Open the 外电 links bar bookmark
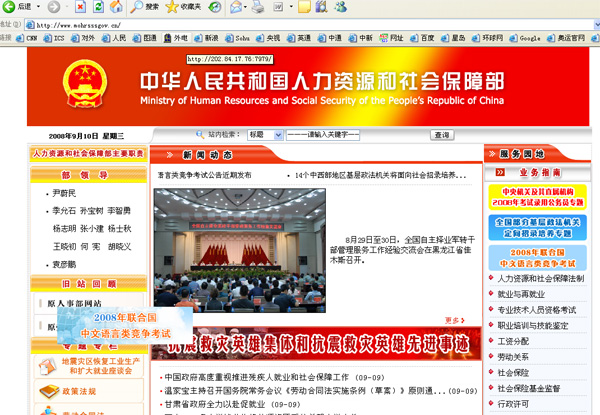The width and height of the screenshot is (600, 415). point(176,38)
